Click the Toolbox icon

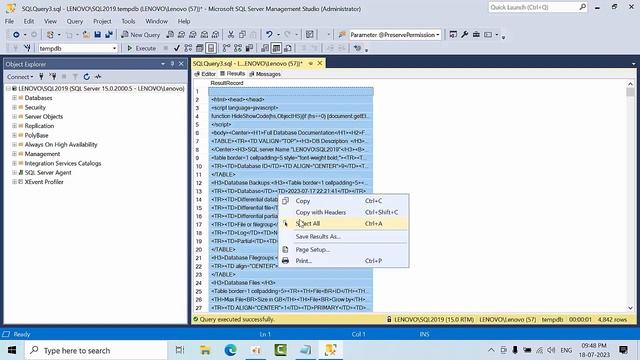click(476, 35)
